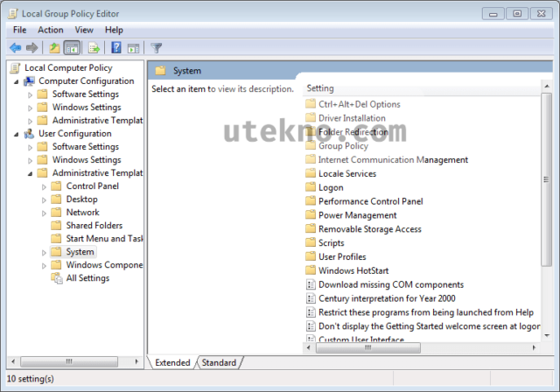
Task: Click the settings list horizontal scrollbar thumb
Action: tap(368, 347)
